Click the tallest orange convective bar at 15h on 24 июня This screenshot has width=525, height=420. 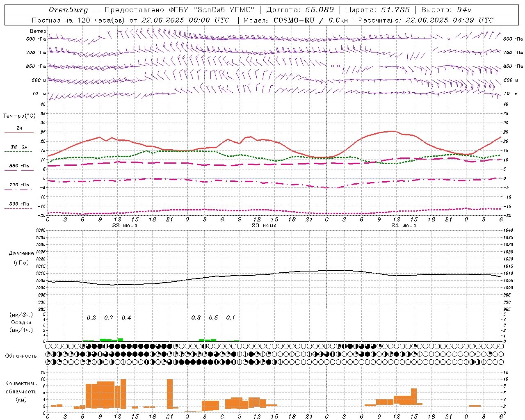414,397
